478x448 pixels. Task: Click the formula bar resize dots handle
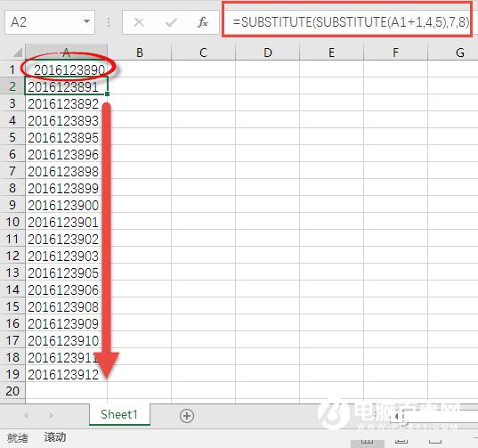click(x=109, y=22)
